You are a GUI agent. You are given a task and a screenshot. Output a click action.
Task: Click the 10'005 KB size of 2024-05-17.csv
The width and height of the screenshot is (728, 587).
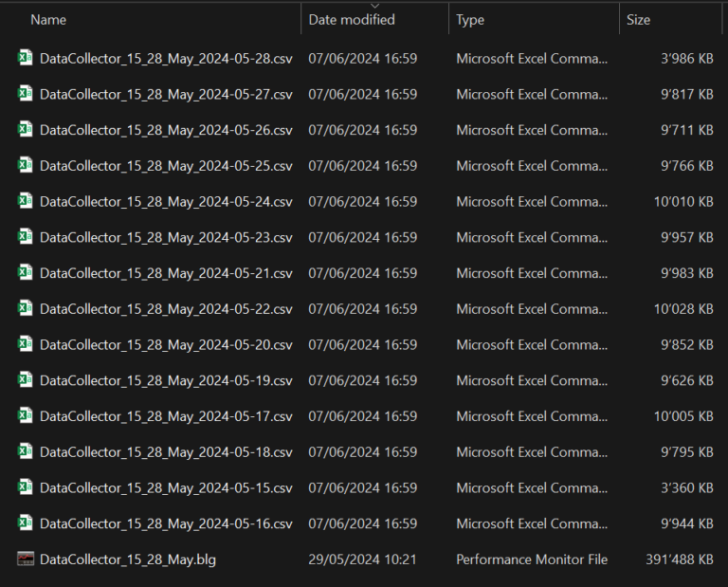click(682, 416)
